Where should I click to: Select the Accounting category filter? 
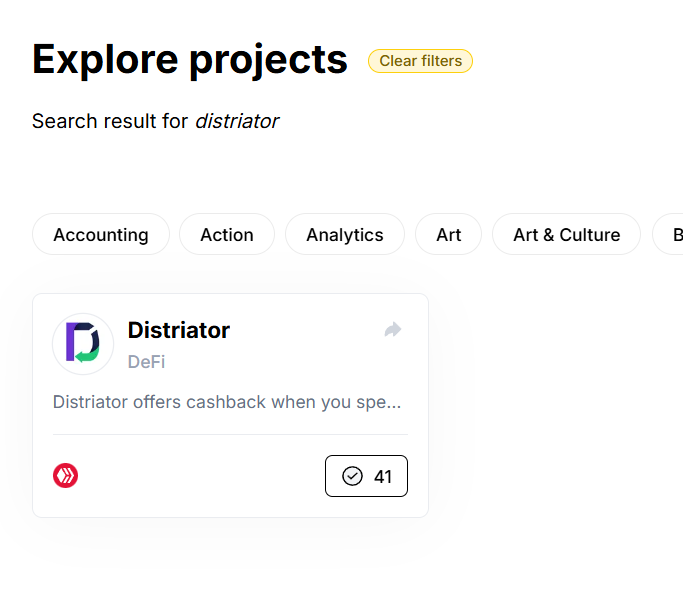101,234
